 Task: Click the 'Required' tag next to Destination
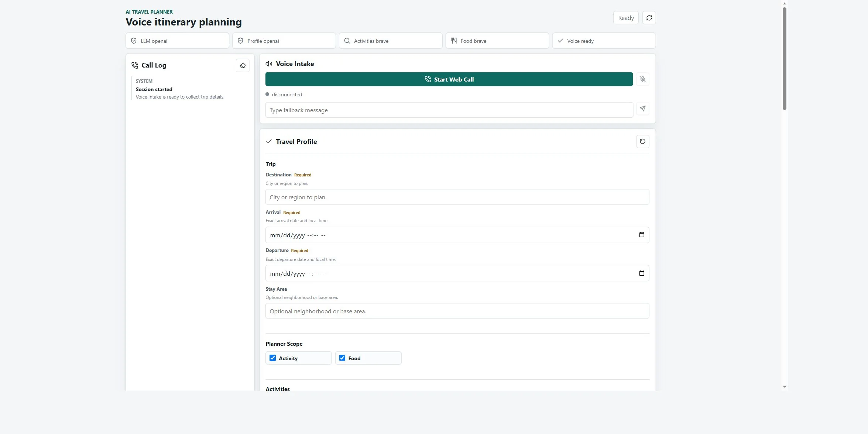click(x=303, y=175)
